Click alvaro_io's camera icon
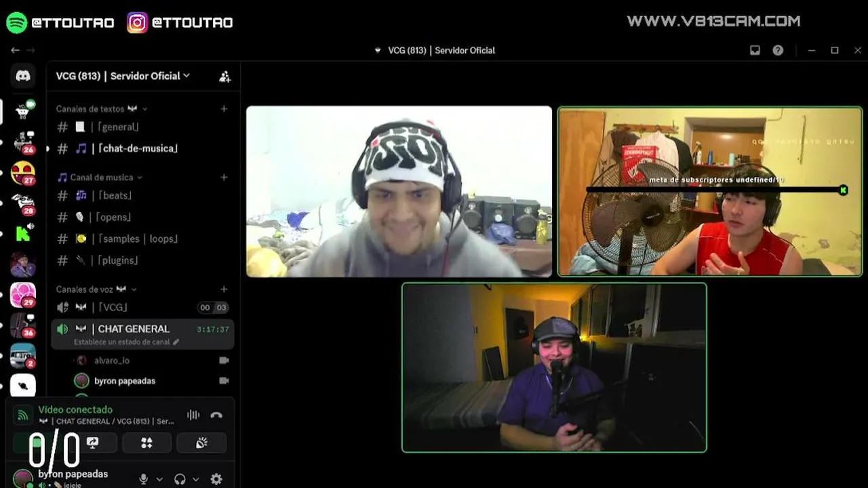The image size is (868, 488). coord(224,361)
